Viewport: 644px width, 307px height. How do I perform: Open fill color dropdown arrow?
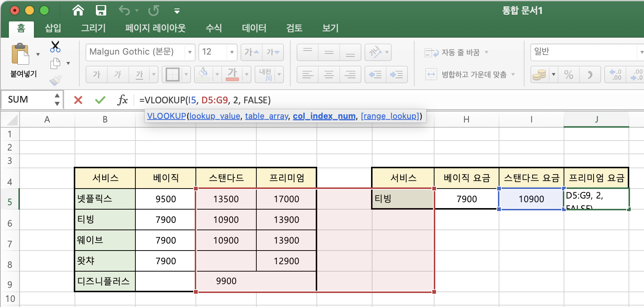217,75
